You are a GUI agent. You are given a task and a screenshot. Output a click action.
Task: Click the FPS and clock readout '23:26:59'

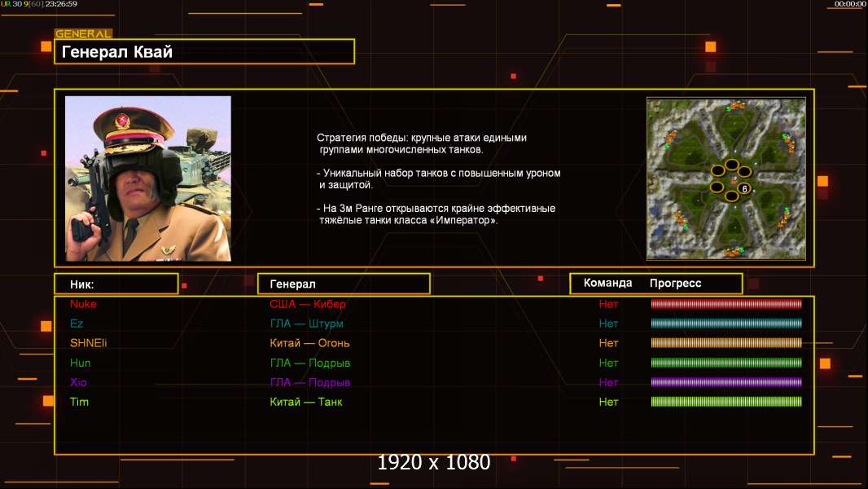[x=39, y=4]
